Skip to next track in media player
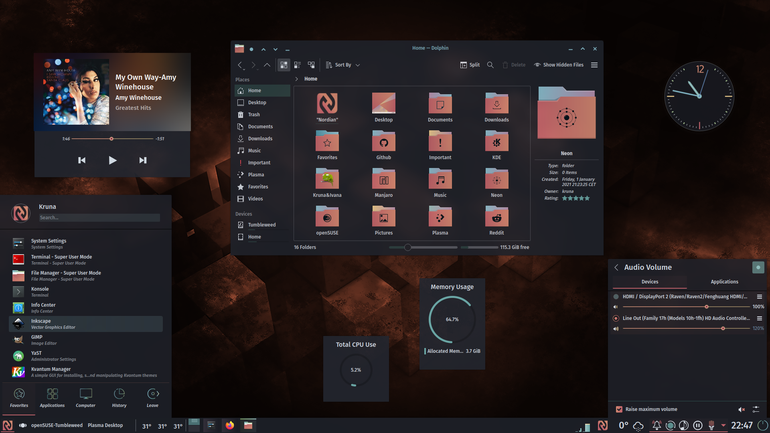This screenshot has height=433, width=770. coord(142,160)
